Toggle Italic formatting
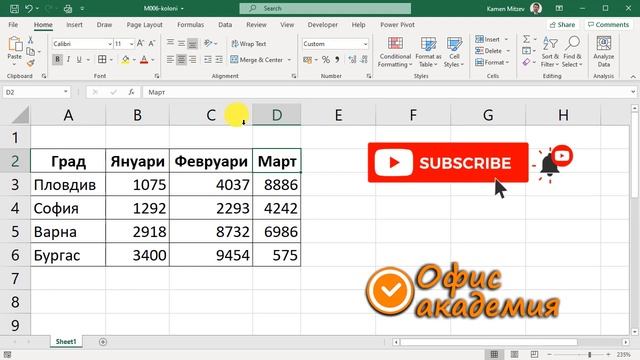Viewport: 640px width, 360px height. pos(68,60)
